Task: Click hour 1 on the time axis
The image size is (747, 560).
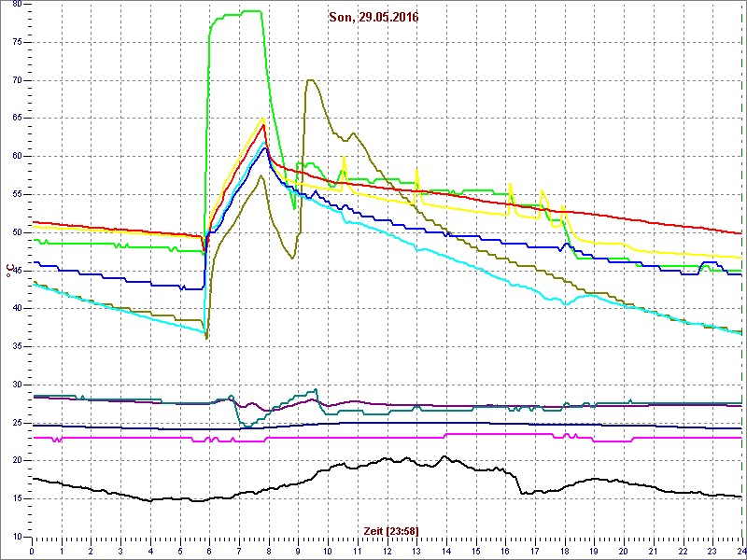Action: tap(62, 550)
